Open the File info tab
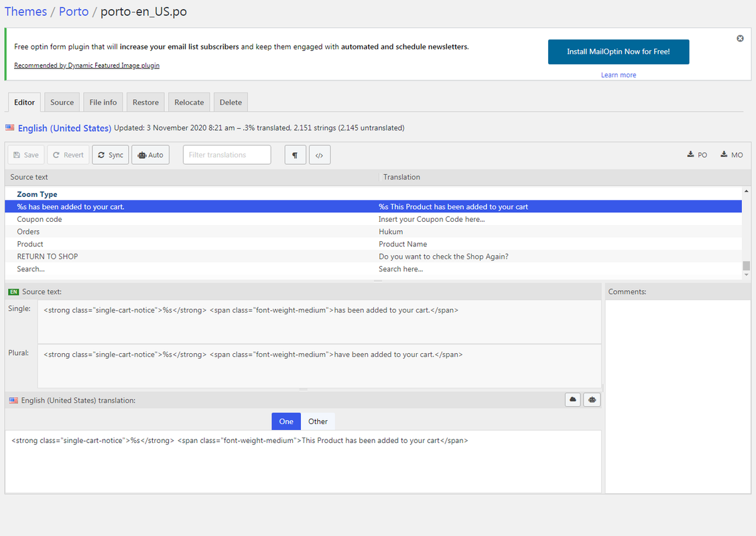 click(x=103, y=103)
